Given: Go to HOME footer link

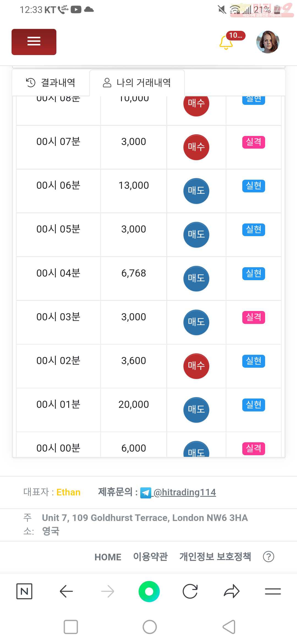Looking at the screenshot, I should (x=108, y=557).
